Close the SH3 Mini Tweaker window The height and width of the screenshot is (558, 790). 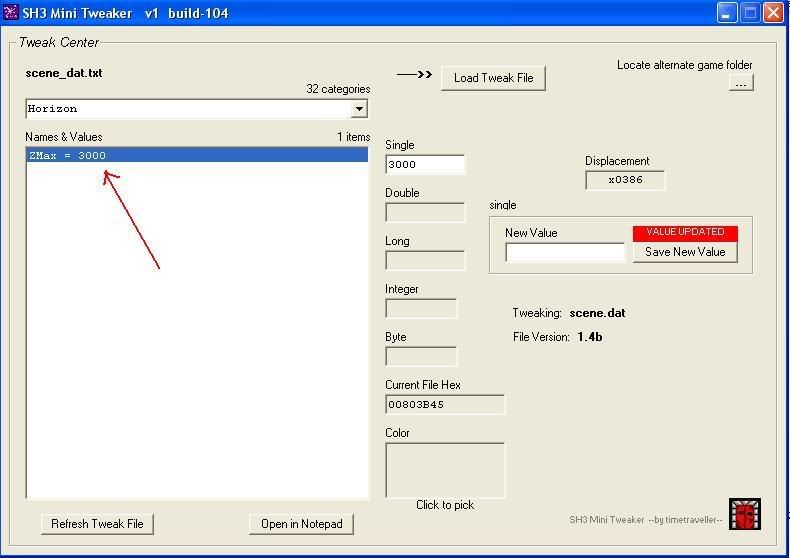pyautogui.click(x=773, y=13)
